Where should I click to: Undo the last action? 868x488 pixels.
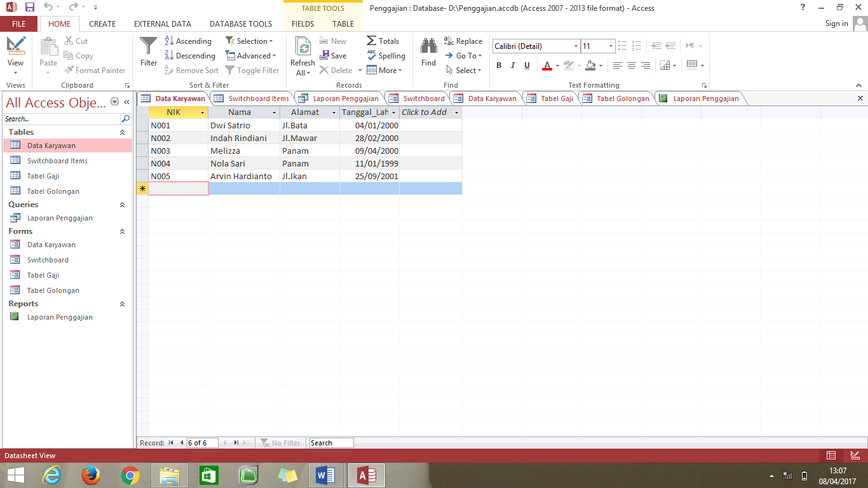tap(48, 8)
